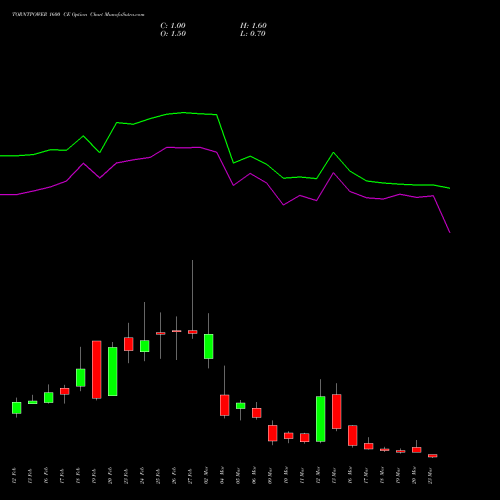The height and width of the screenshot is (500, 500).
Task: Click the close value 'C: 1.00'
Action: (173, 26)
